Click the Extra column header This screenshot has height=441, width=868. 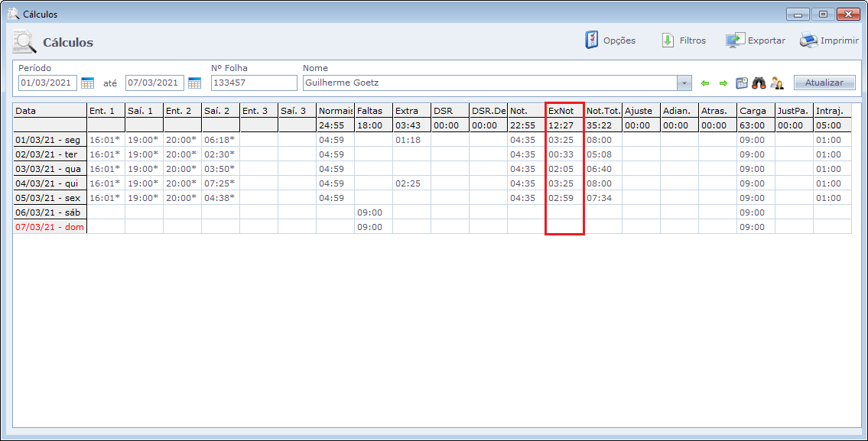(x=411, y=111)
